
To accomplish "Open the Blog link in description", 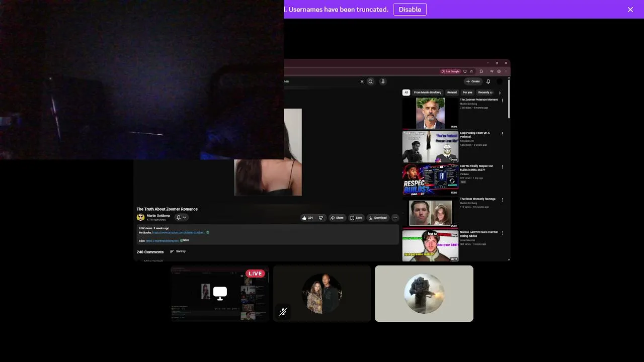I will point(163,241).
